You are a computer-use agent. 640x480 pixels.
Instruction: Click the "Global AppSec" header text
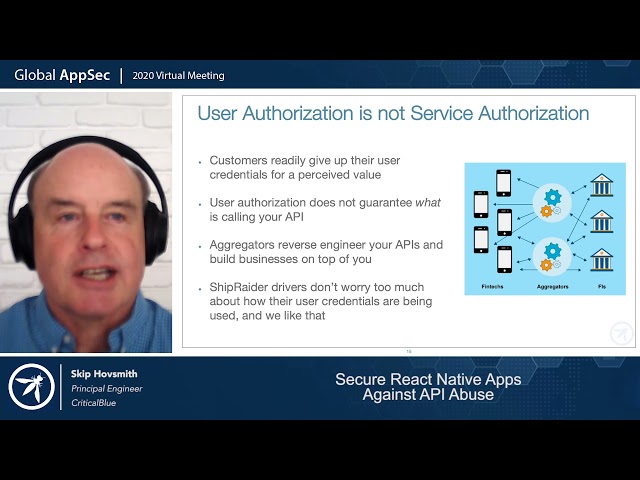[x=62, y=75]
